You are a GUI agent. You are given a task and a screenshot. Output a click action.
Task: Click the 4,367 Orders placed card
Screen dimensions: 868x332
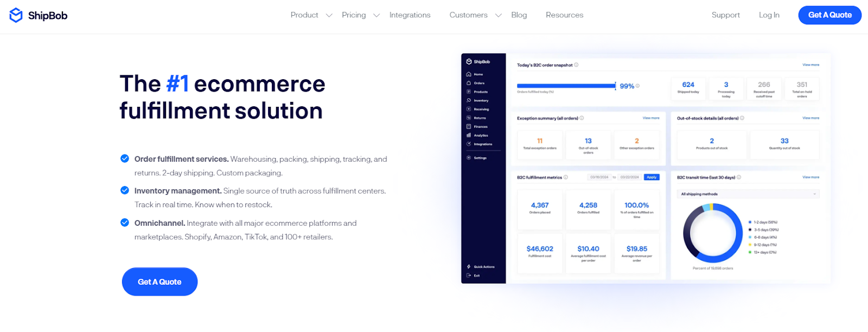pos(540,210)
